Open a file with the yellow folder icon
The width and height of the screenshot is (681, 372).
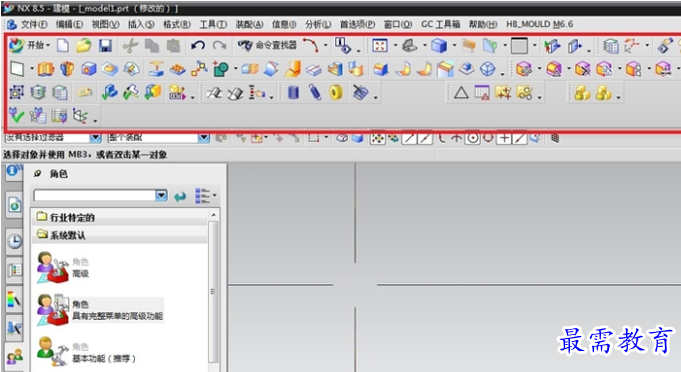click(x=84, y=45)
